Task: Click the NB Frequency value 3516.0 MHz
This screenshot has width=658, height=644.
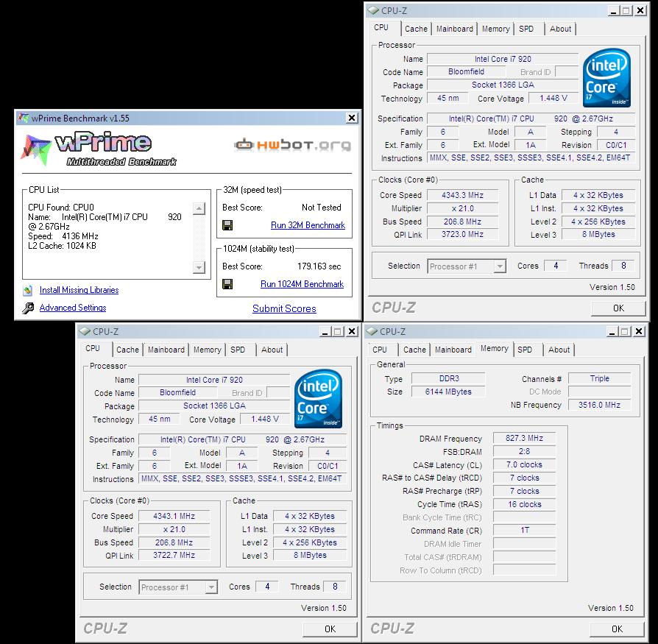Action: pyautogui.click(x=599, y=405)
